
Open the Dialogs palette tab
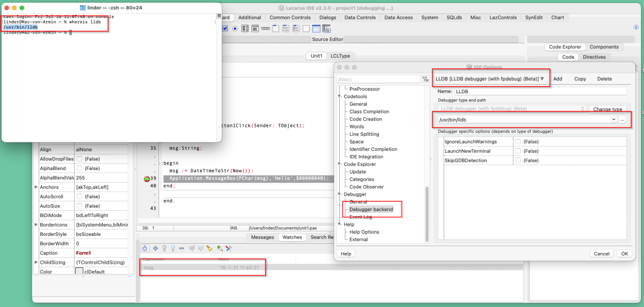point(327,17)
